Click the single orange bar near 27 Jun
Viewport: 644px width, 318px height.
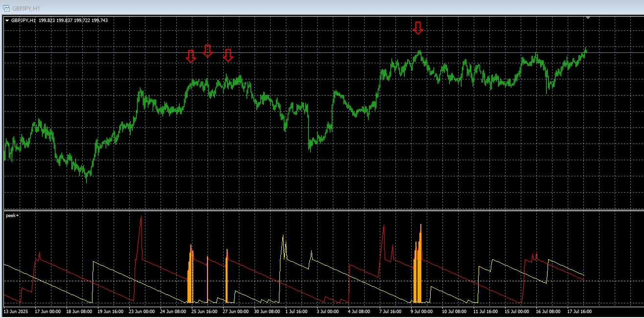click(227, 276)
